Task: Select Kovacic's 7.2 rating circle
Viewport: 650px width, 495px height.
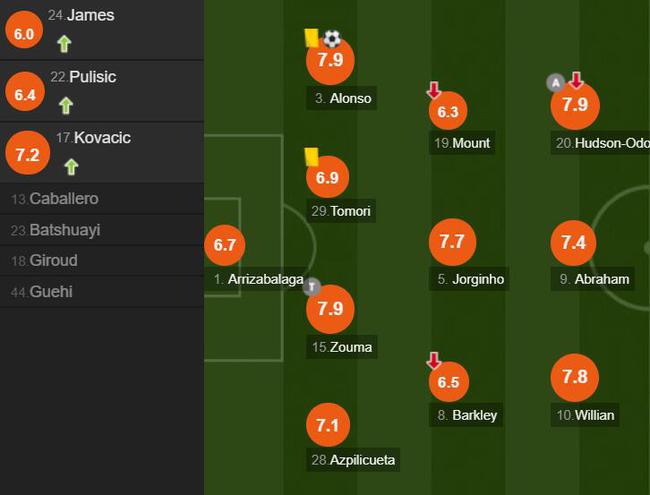Action: (27, 153)
